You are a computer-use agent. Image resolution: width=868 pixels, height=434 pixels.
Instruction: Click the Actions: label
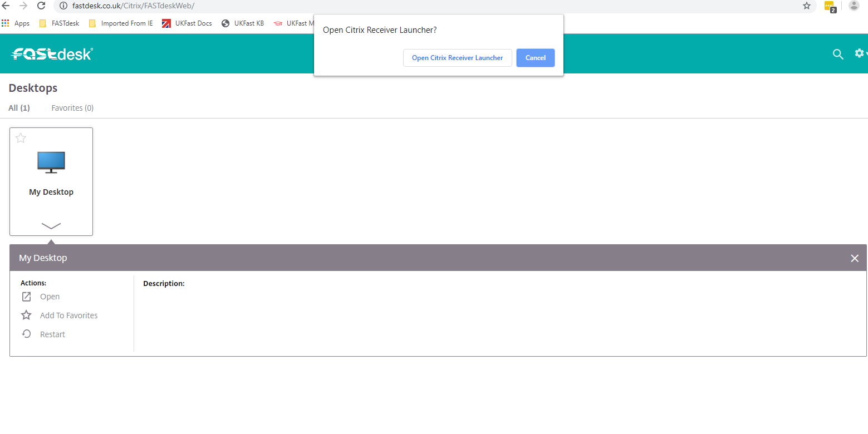pyautogui.click(x=33, y=283)
